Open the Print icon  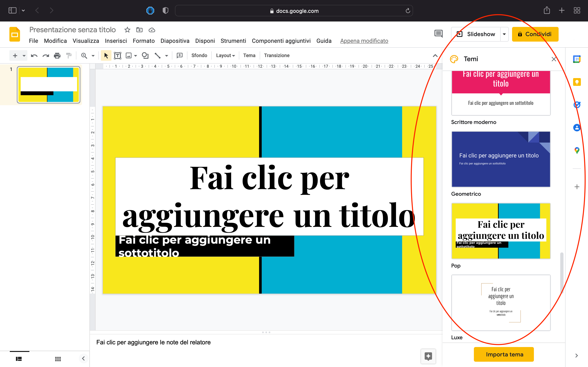coord(57,55)
